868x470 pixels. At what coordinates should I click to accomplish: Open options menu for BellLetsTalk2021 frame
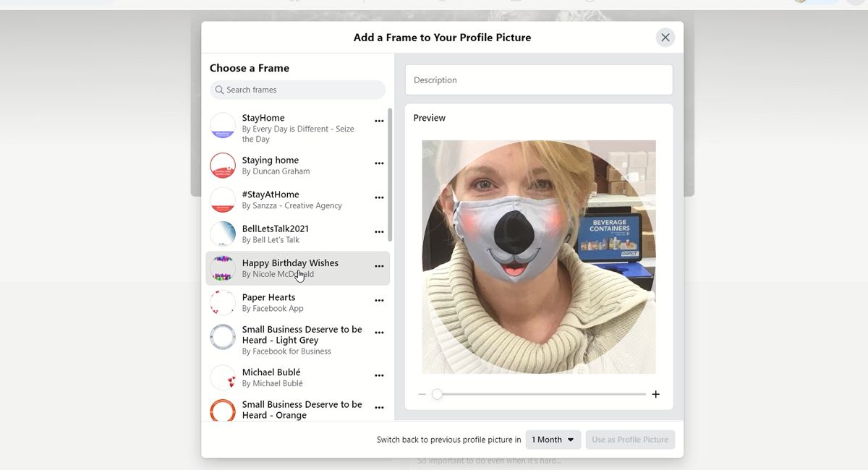point(379,231)
